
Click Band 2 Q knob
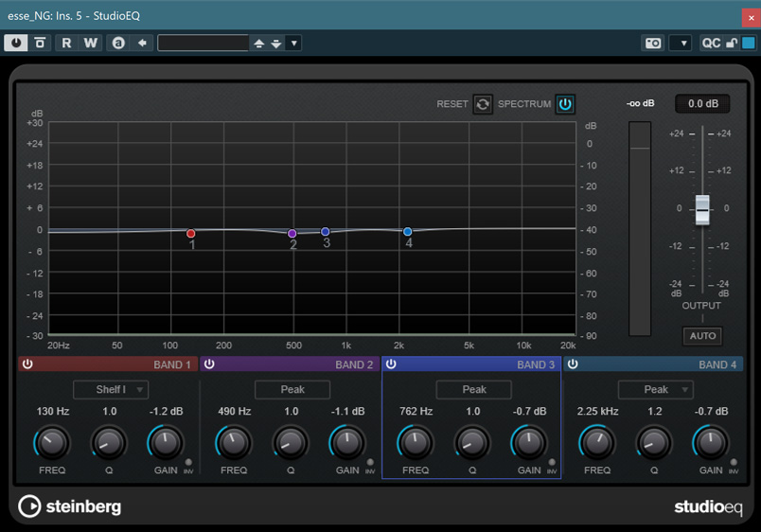(291, 443)
